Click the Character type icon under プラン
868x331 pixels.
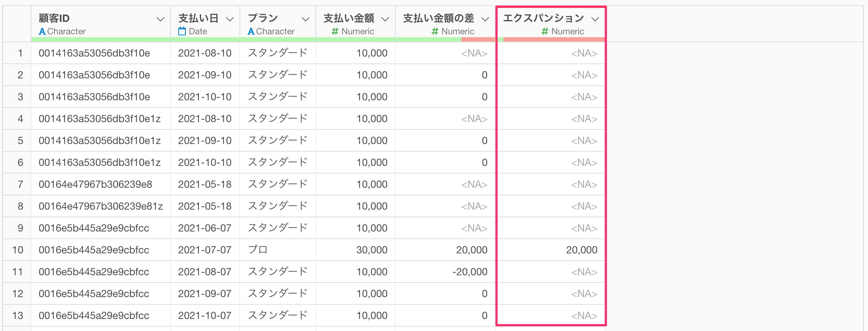251,31
